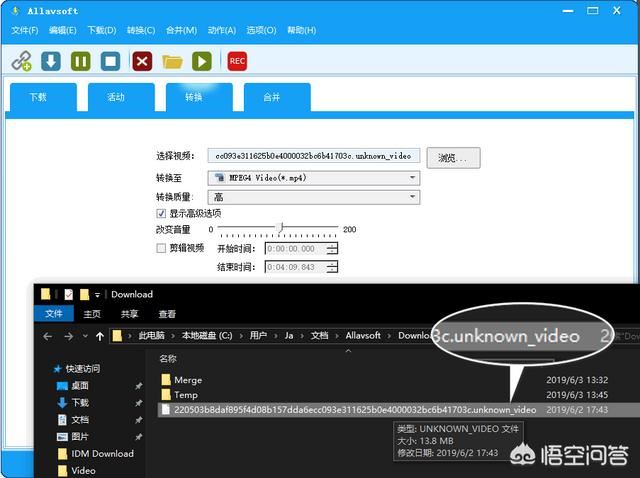Click Explorer title bar new folder icon
Viewport: 640px width, 478px height.
tap(84, 294)
